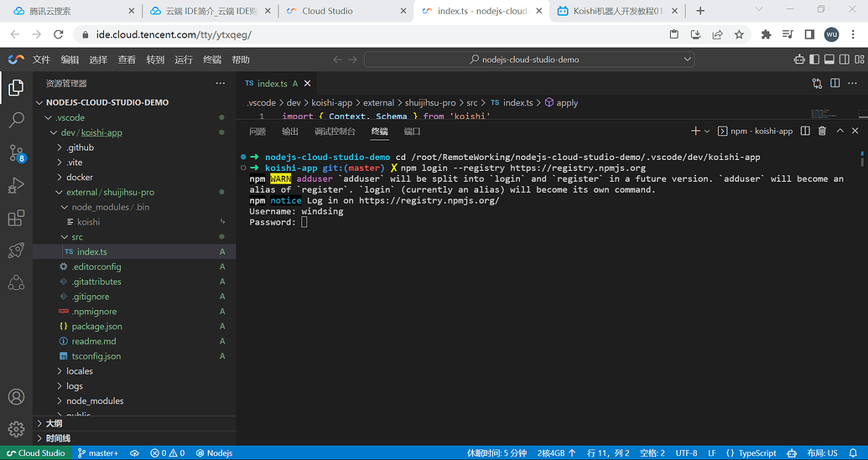Click the AI robot icon in title bar
The image size is (868, 460).
pos(798,59)
